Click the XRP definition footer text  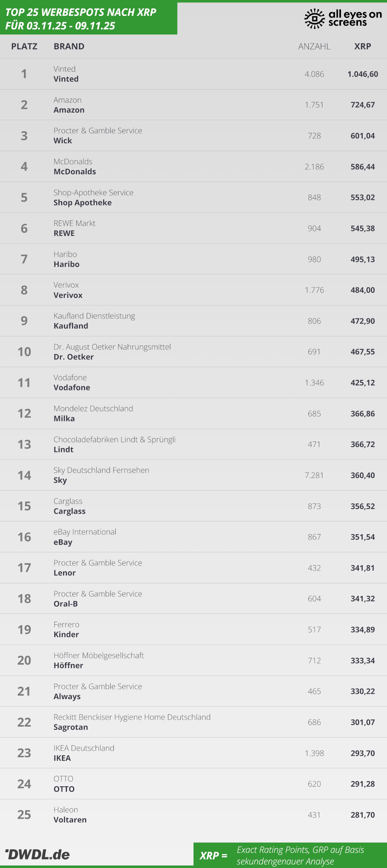(x=300, y=855)
